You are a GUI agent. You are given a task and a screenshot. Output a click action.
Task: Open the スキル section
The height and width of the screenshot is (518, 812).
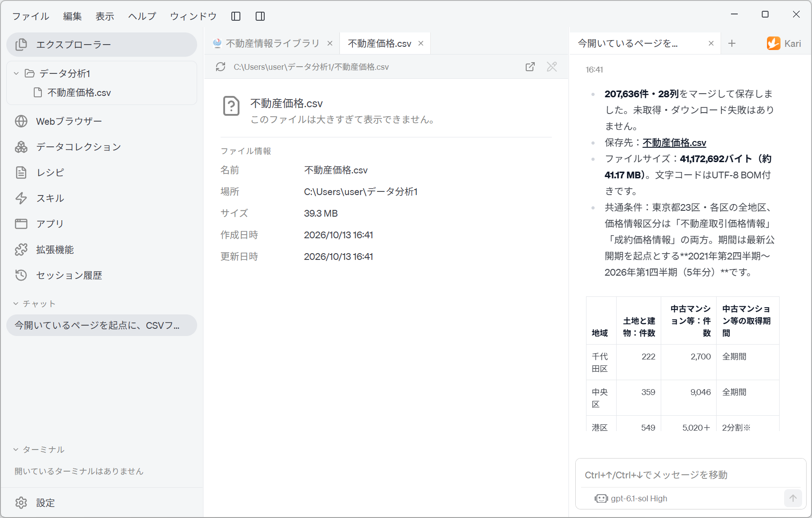[102, 198]
